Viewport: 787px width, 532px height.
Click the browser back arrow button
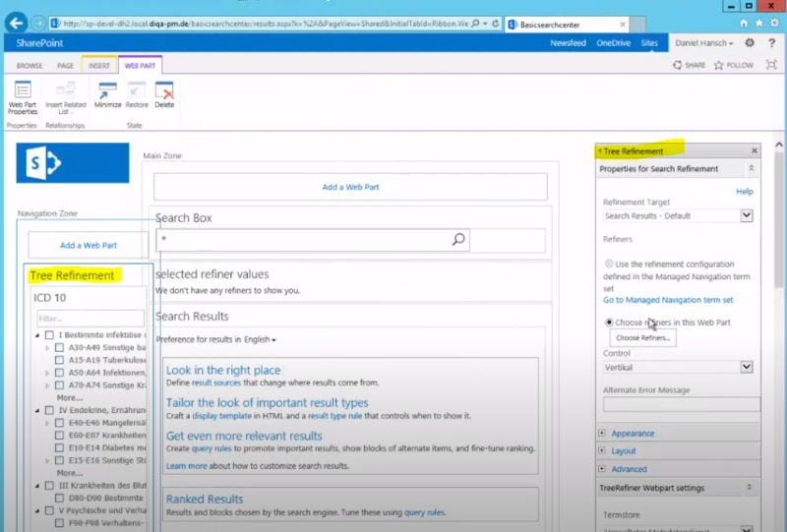click(17, 22)
